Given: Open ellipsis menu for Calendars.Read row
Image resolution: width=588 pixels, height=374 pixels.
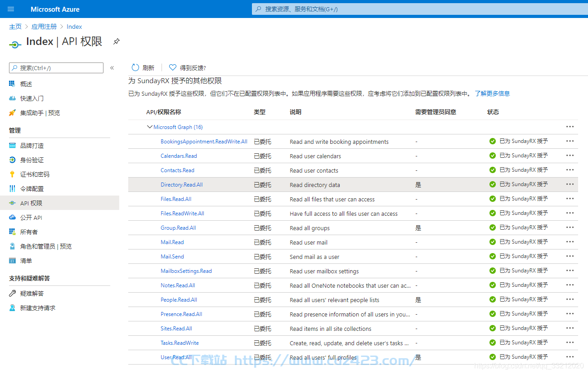Looking at the screenshot, I should point(570,156).
